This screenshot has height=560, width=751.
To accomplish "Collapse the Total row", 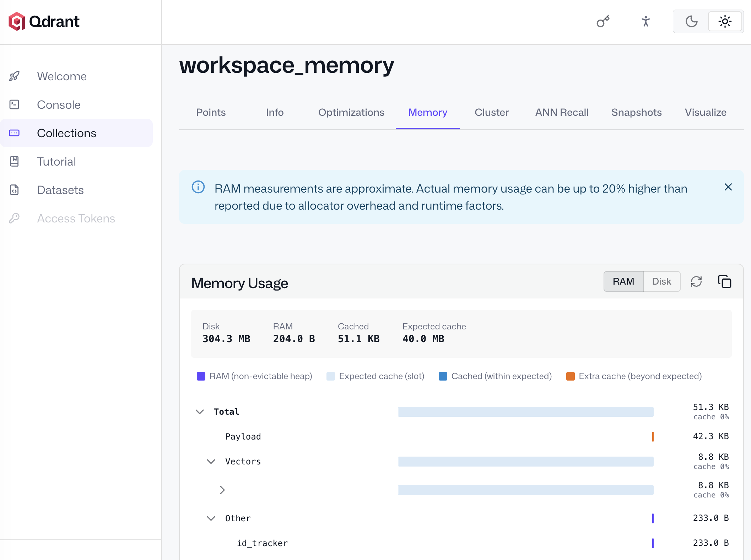I will click(200, 411).
